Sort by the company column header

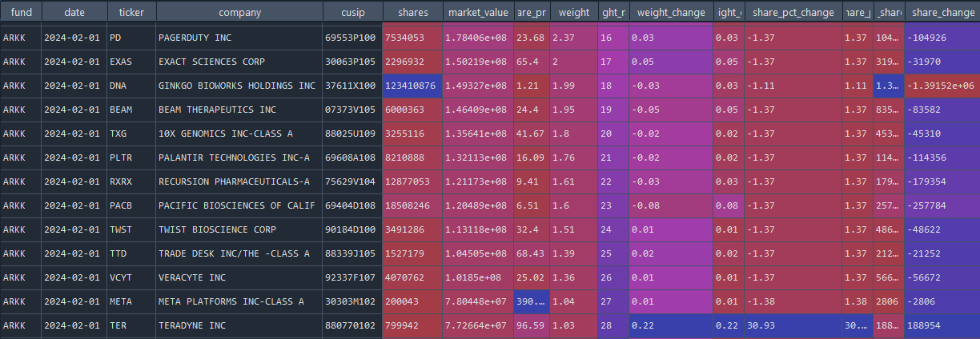tap(239, 13)
